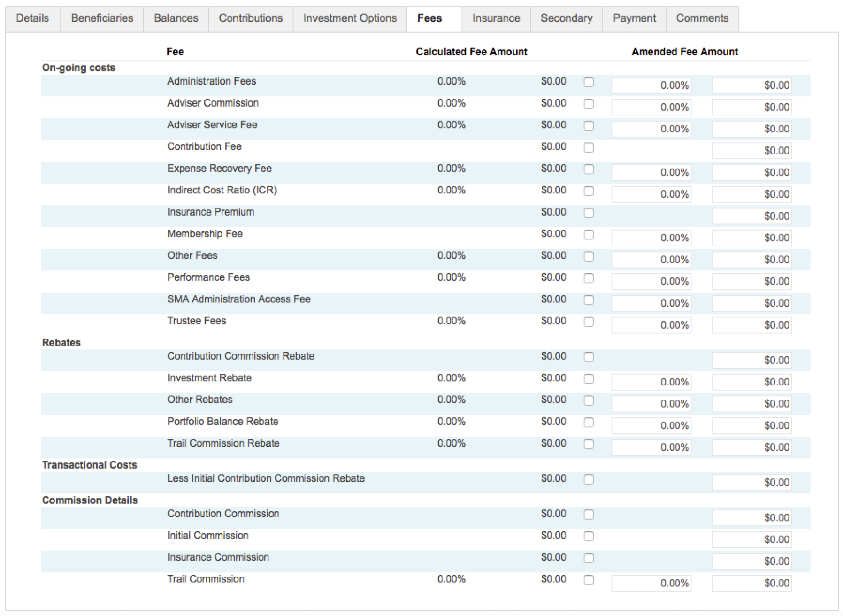The image size is (843, 616).
Task: Click the 'Amended Fee Amount' column header
Action: tap(685, 52)
